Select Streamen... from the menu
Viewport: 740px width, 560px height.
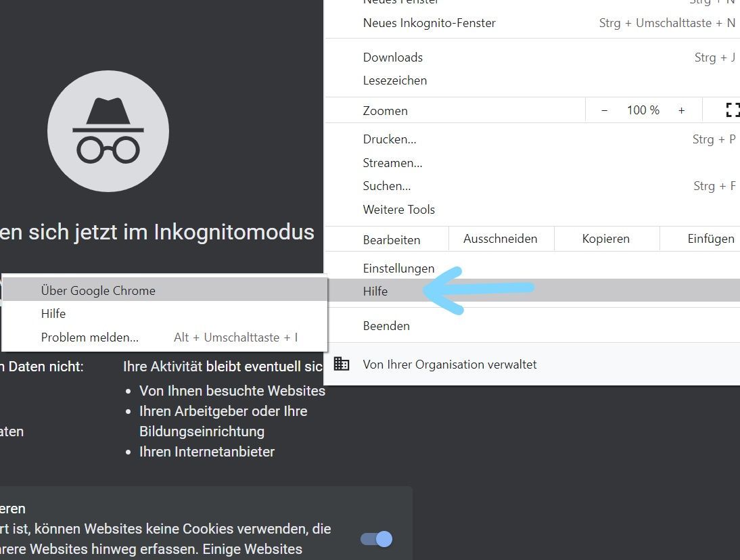[532, 163]
